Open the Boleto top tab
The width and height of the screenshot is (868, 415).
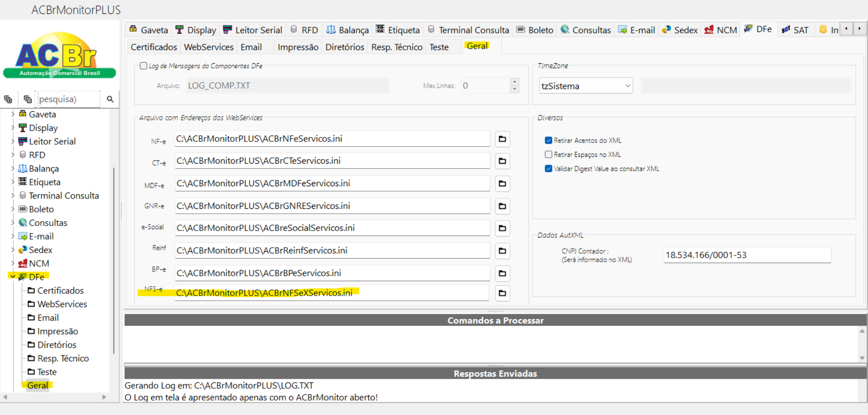(x=534, y=30)
